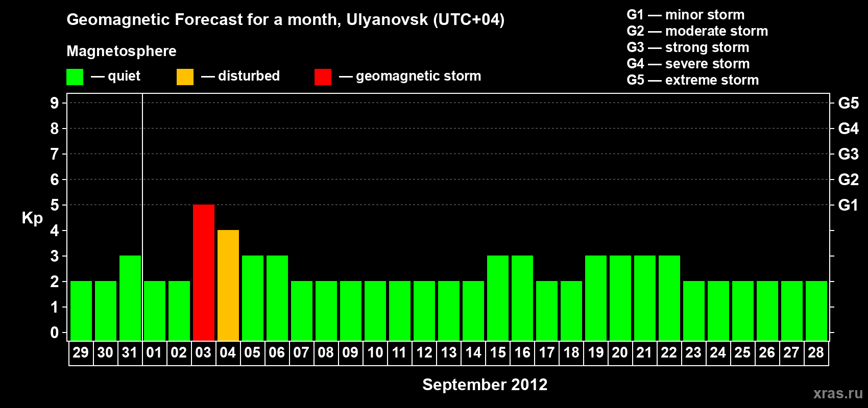Click the G5 right-axis label
Image resolution: width=868 pixels, height=408 pixels.
849,103
